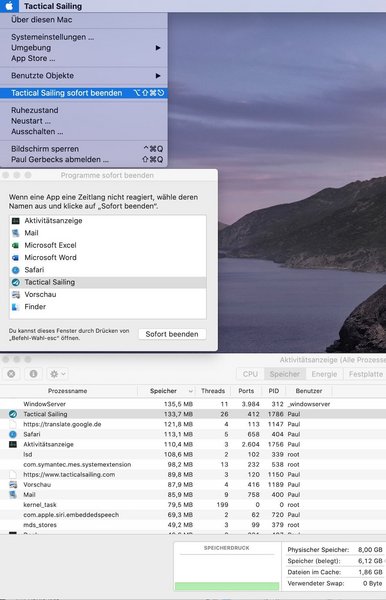Screen dimensions: 386x600
Task: Select https://translate.google.de process row
Action: tap(193, 424)
